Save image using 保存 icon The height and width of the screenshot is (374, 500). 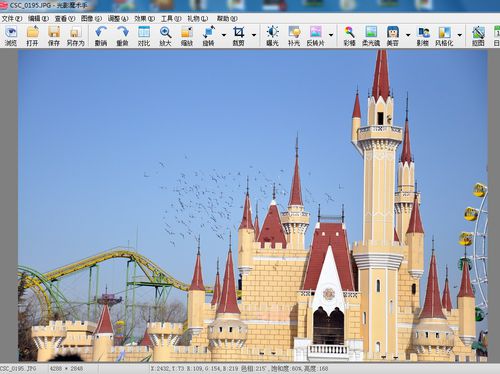(54, 36)
